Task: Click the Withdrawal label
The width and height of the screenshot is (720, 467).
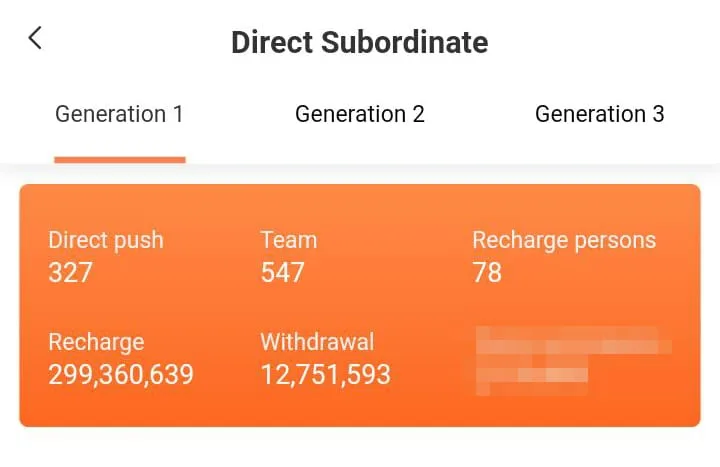Action: (x=317, y=342)
